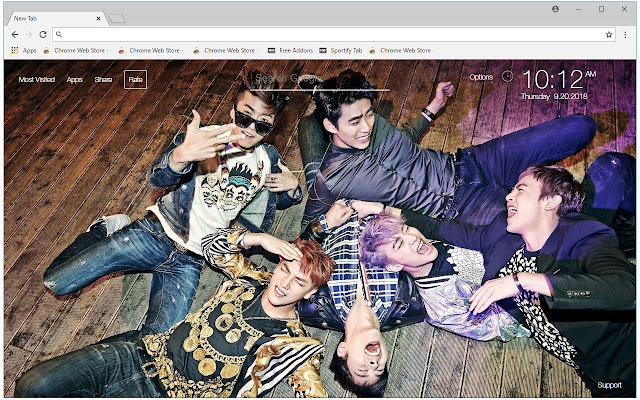Open the second Chrome Web Store bookmark

[x=151, y=51]
